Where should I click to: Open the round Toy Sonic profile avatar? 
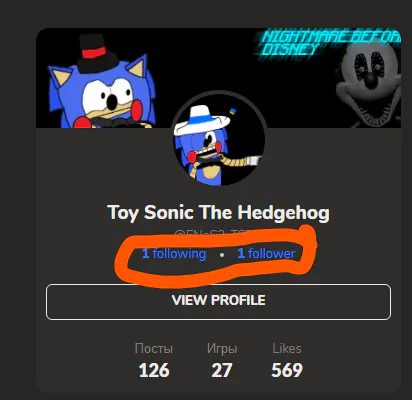coord(219,140)
